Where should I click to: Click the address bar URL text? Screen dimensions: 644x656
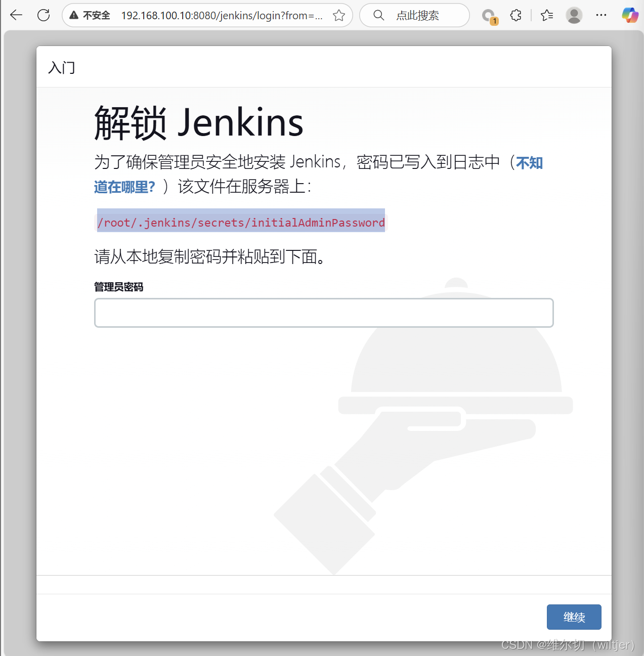coord(222,16)
